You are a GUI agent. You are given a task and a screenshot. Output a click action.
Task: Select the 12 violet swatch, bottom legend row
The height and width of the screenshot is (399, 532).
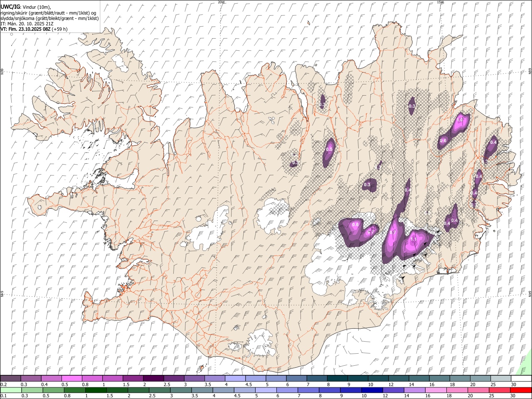tap(393, 390)
